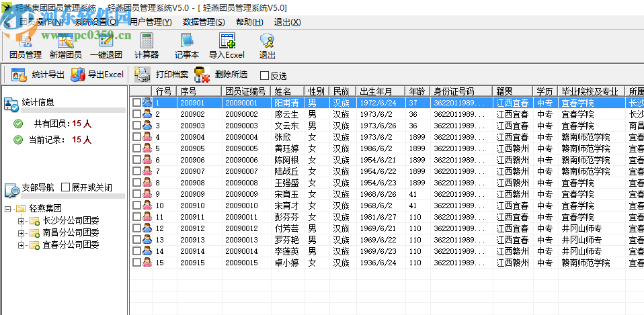Click the 退出 toolbar icon

267,40
